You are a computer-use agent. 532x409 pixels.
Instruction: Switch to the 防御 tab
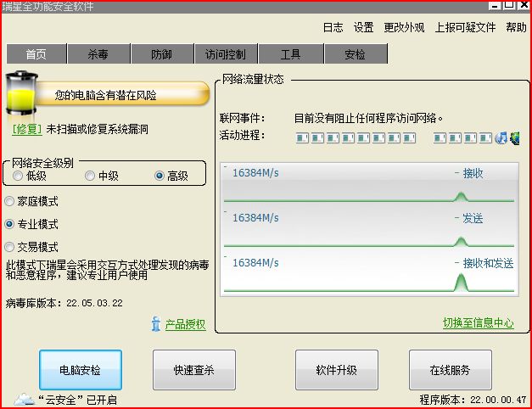(x=162, y=53)
